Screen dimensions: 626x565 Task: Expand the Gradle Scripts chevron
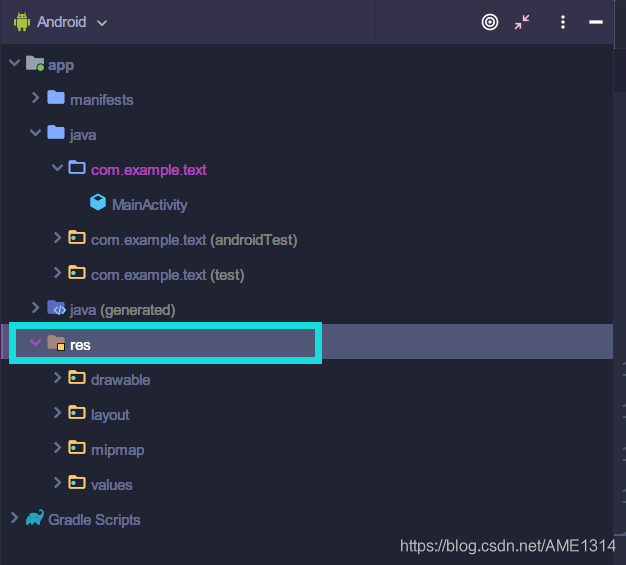coord(14,517)
